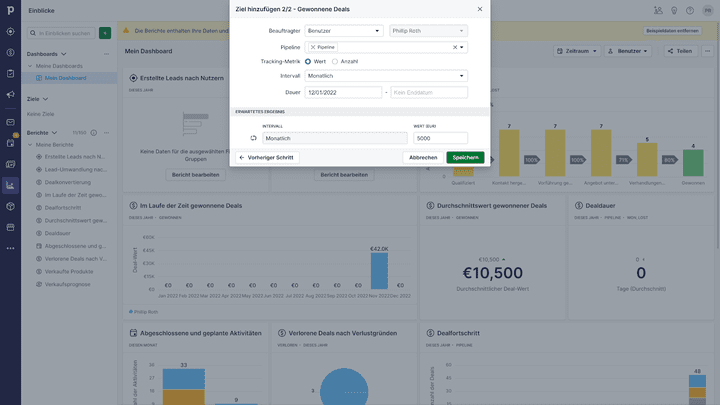Click the Wert (EUR) input field

pyautogui.click(x=440, y=138)
